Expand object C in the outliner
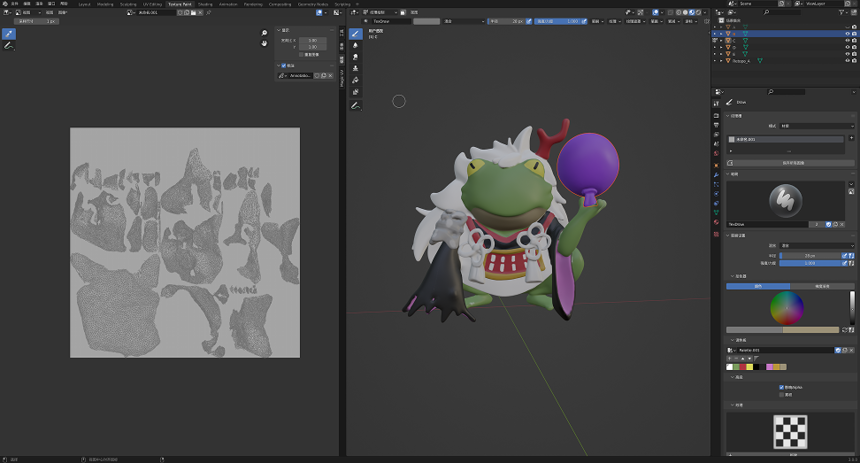This screenshot has width=860, height=463. pyautogui.click(x=721, y=41)
